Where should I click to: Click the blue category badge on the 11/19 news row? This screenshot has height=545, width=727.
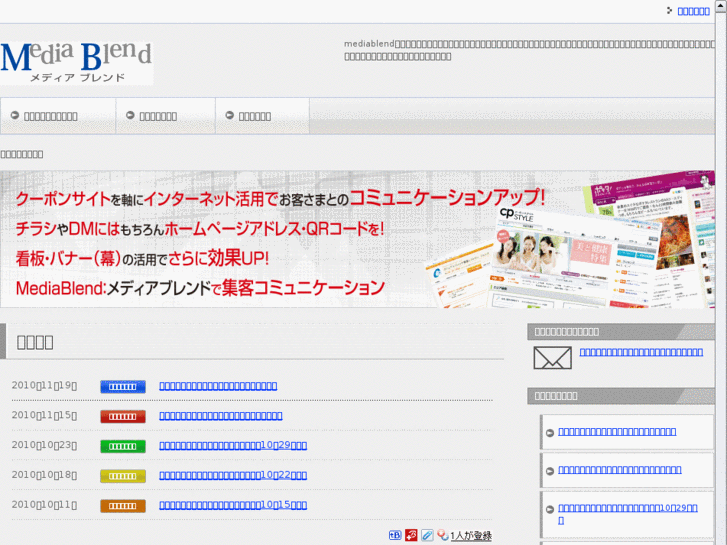(123, 386)
